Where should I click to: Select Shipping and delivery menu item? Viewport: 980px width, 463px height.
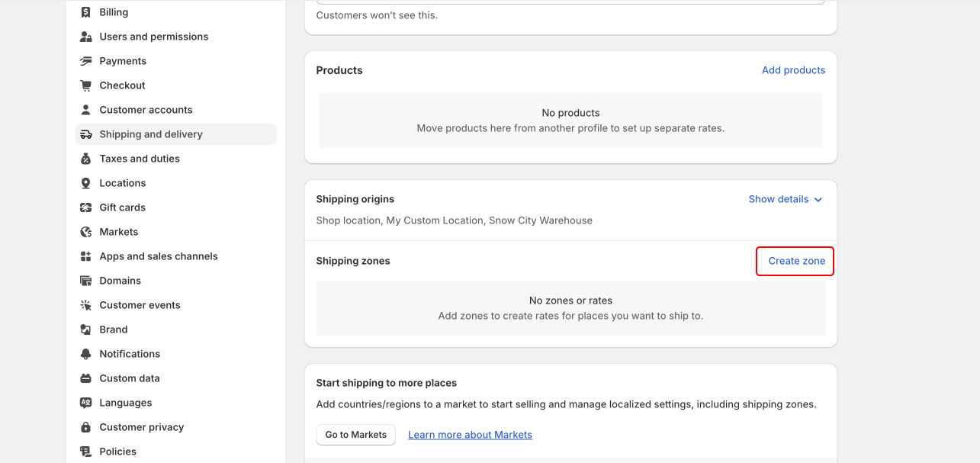pyautogui.click(x=176, y=134)
